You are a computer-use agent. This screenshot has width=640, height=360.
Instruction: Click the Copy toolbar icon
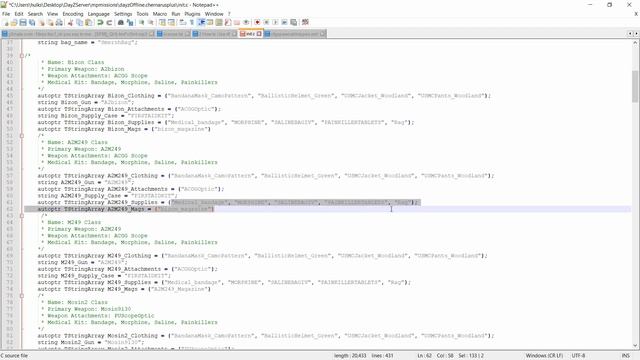pyautogui.click(x=80, y=22)
